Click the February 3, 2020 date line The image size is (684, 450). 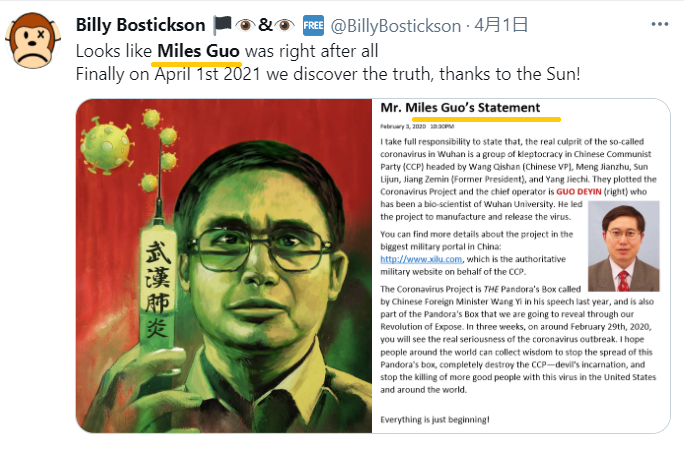[417, 126]
